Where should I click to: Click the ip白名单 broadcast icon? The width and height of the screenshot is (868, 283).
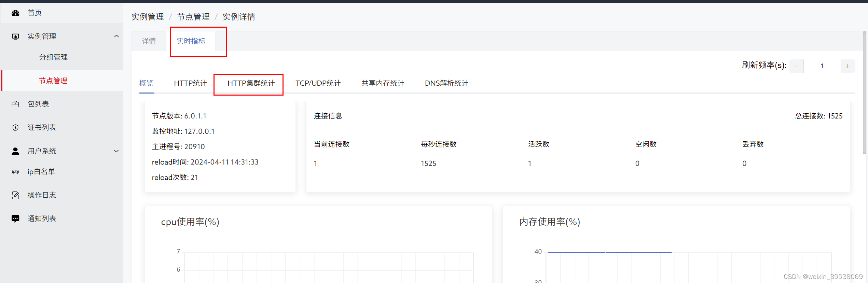coord(15,172)
